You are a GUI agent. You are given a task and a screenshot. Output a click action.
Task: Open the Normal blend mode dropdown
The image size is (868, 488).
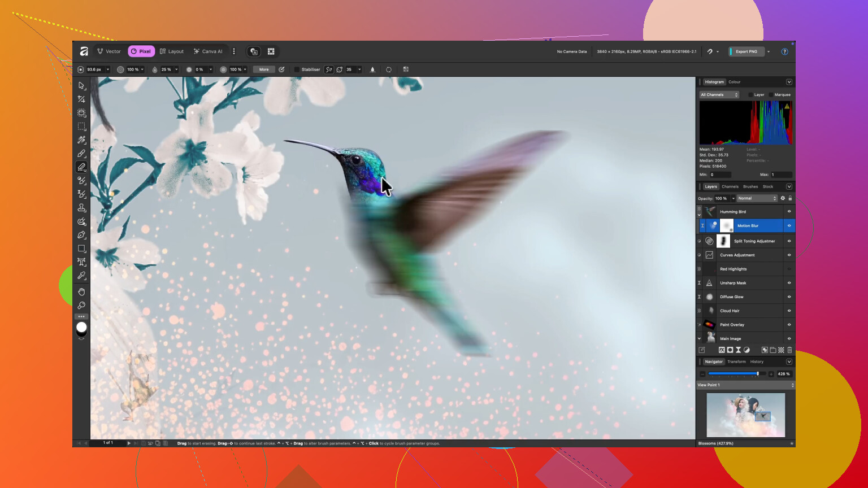pos(757,198)
